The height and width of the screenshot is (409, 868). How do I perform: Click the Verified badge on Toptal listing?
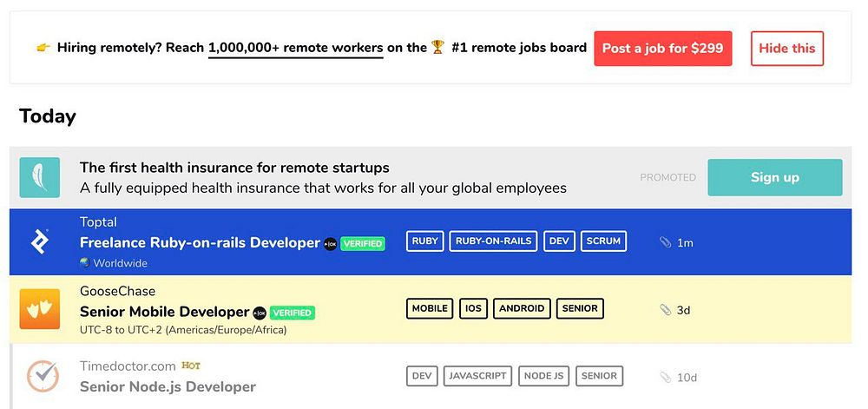click(x=362, y=244)
